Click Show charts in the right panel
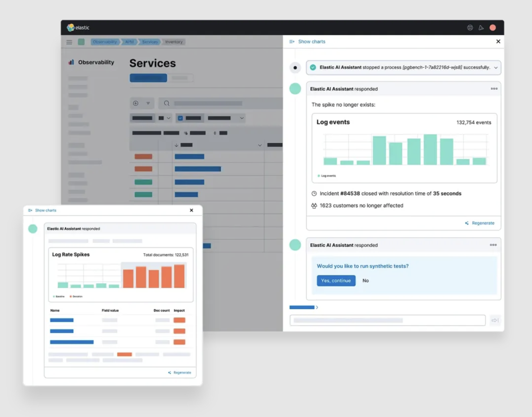The image size is (532, 417). (311, 42)
